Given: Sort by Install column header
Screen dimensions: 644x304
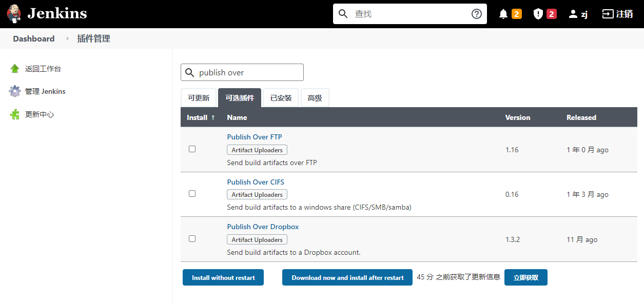Looking at the screenshot, I should pos(201,117).
